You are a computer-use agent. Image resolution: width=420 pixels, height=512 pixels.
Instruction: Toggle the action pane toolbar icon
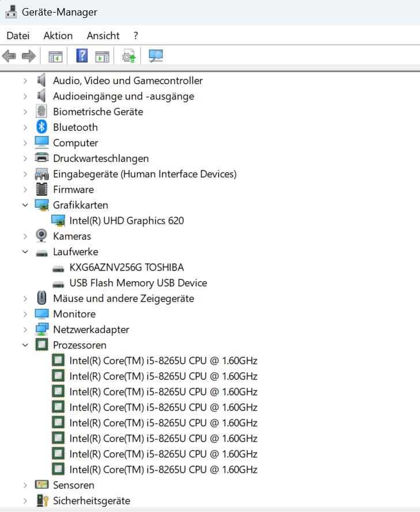[x=102, y=56]
